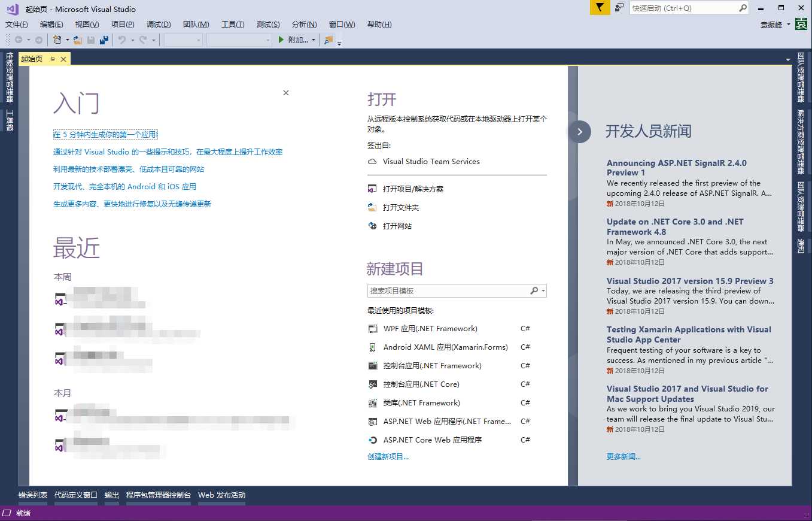The width and height of the screenshot is (812, 521).
Task: Switch to the 程序包管理器控制台 tab
Action: [159, 495]
